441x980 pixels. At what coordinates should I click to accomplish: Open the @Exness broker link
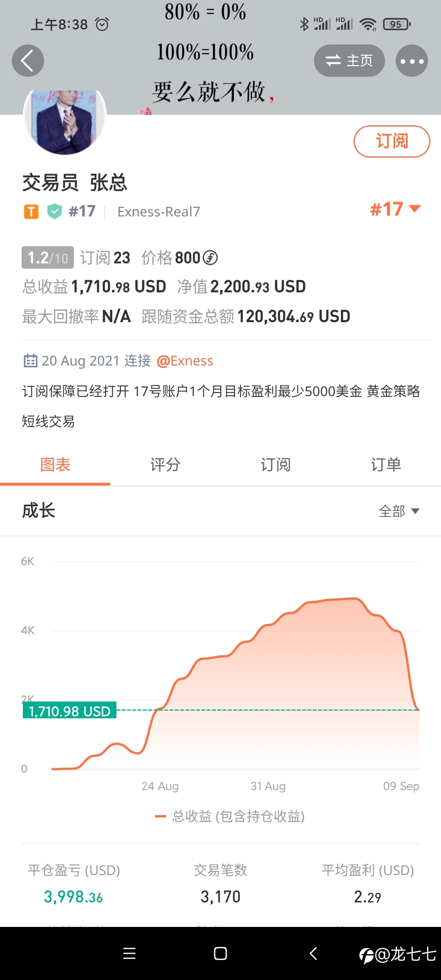185,361
